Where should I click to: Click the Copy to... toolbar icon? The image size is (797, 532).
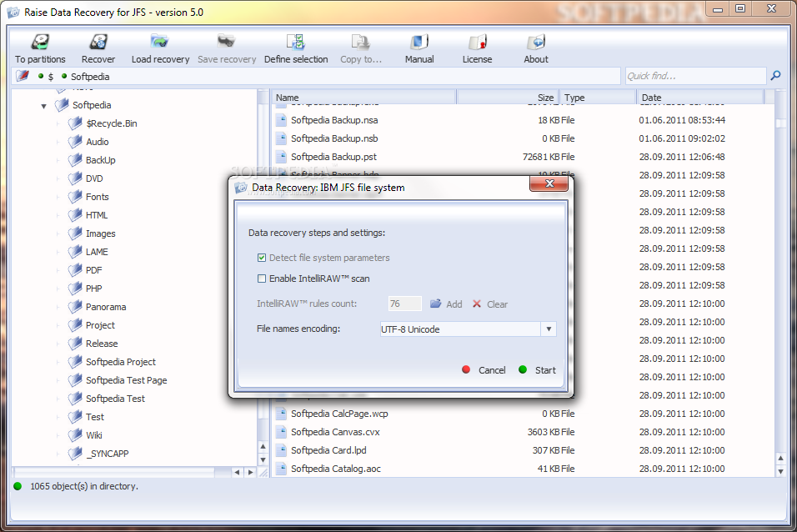(360, 42)
